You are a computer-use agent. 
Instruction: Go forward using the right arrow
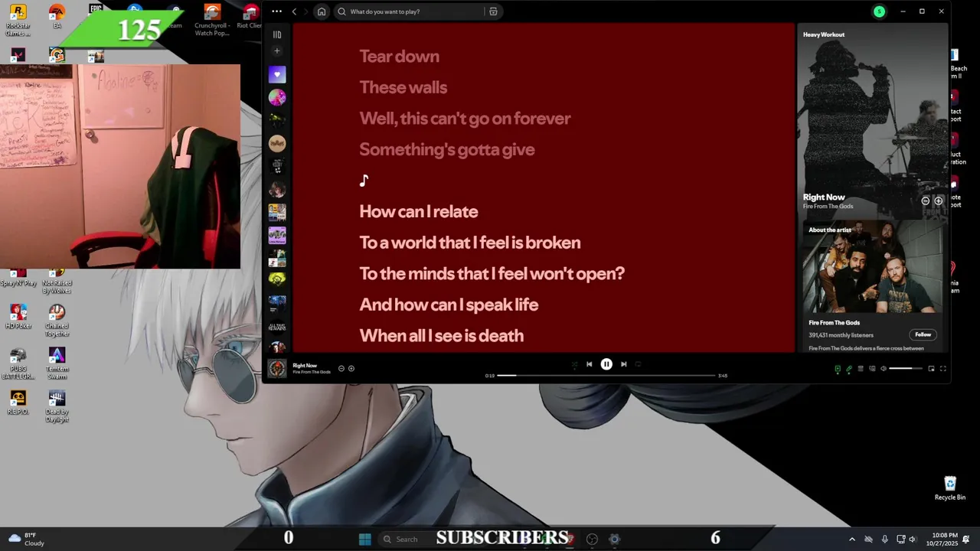(x=305, y=11)
